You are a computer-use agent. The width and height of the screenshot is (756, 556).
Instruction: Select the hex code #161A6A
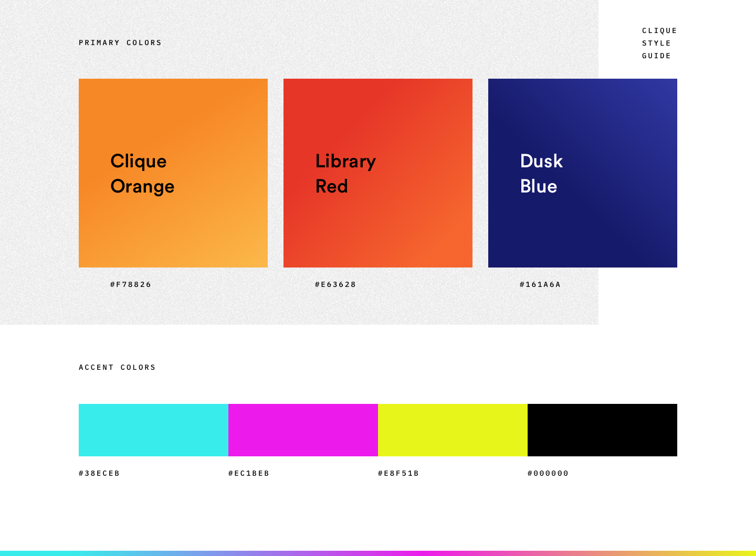coord(540,284)
